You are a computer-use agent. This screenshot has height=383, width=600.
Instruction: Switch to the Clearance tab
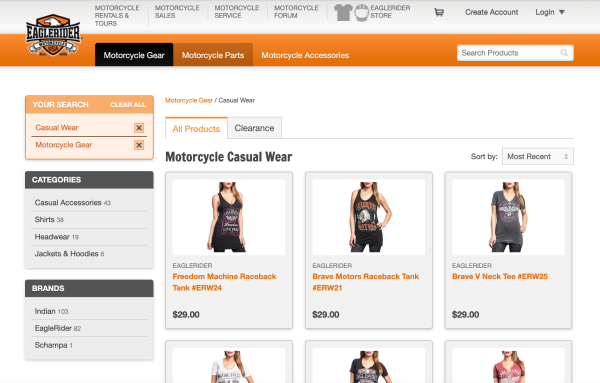click(x=254, y=128)
